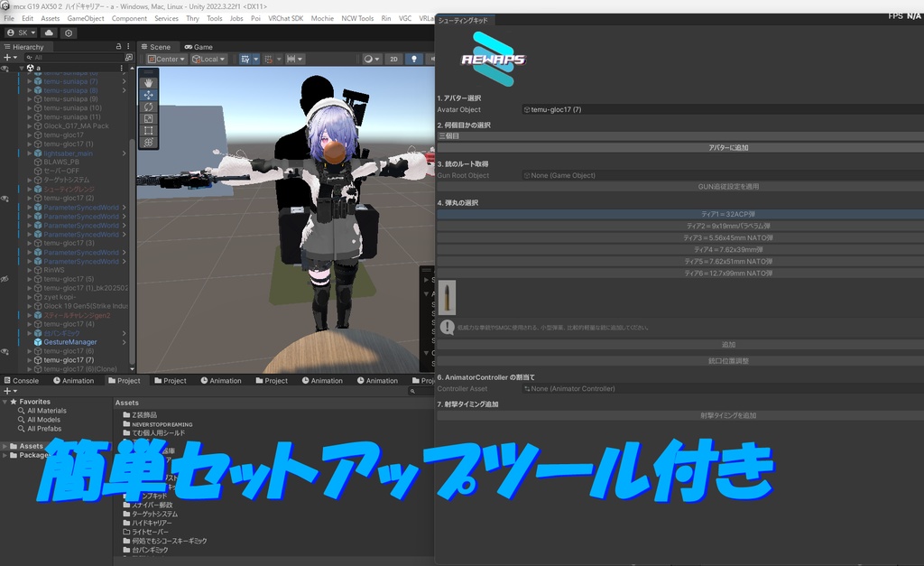Toggle the visibility eye beside シューティングレンジ
924x566 pixels.
point(4,189)
